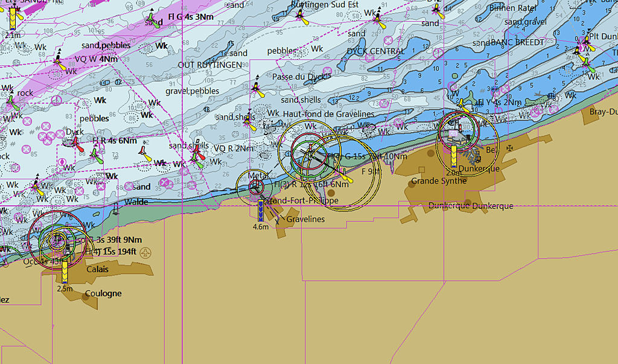Select the Binnen Ratel label

(513, 8)
